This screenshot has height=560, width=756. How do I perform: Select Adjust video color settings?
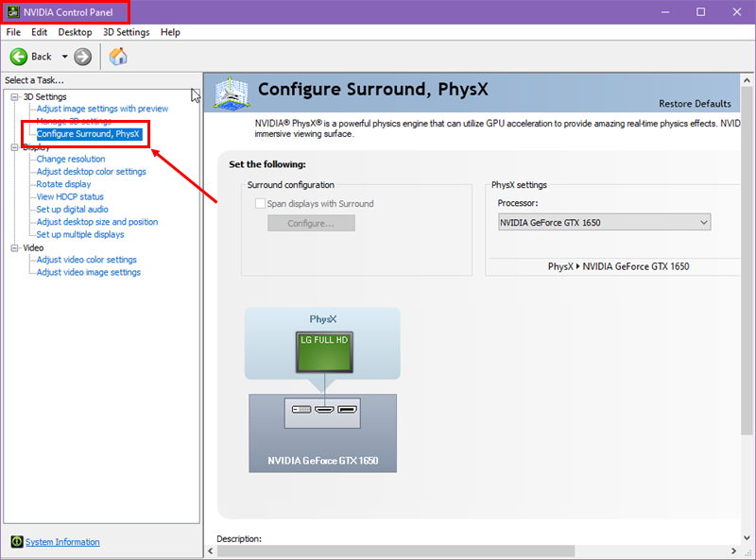tap(87, 260)
